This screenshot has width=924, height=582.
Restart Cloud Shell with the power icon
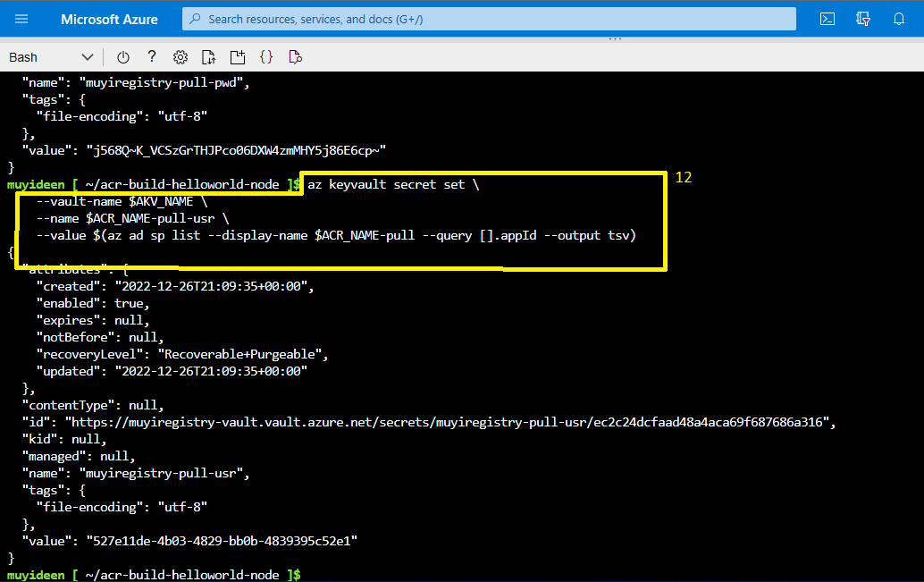click(x=123, y=57)
